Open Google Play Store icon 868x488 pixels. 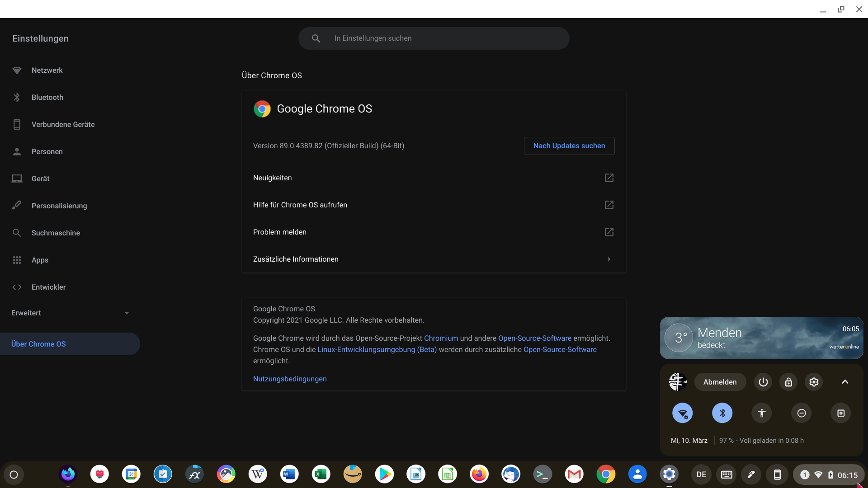384,474
